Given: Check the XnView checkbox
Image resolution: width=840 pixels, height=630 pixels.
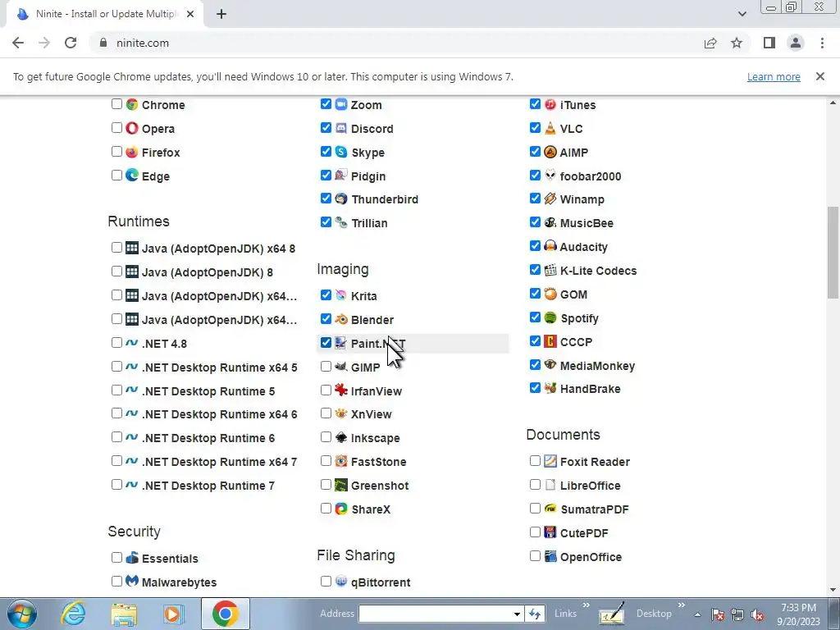Looking at the screenshot, I should tap(326, 413).
